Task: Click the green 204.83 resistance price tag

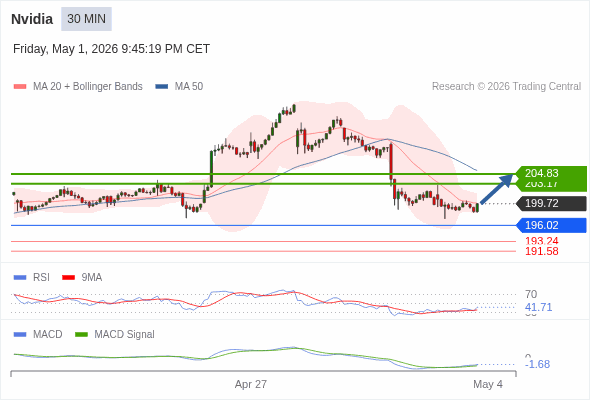Action: [x=551, y=173]
